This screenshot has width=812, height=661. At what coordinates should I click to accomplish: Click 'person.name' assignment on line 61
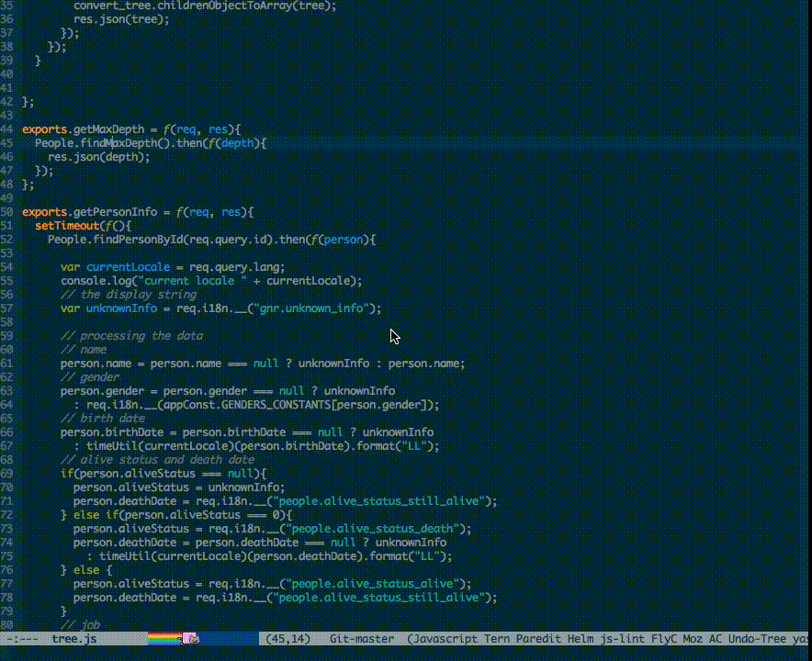(x=263, y=364)
